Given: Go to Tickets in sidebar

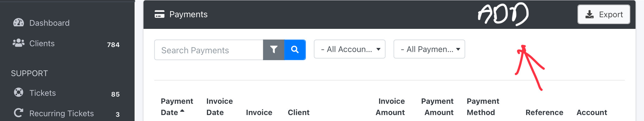Looking at the screenshot, I should tap(42, 93).
